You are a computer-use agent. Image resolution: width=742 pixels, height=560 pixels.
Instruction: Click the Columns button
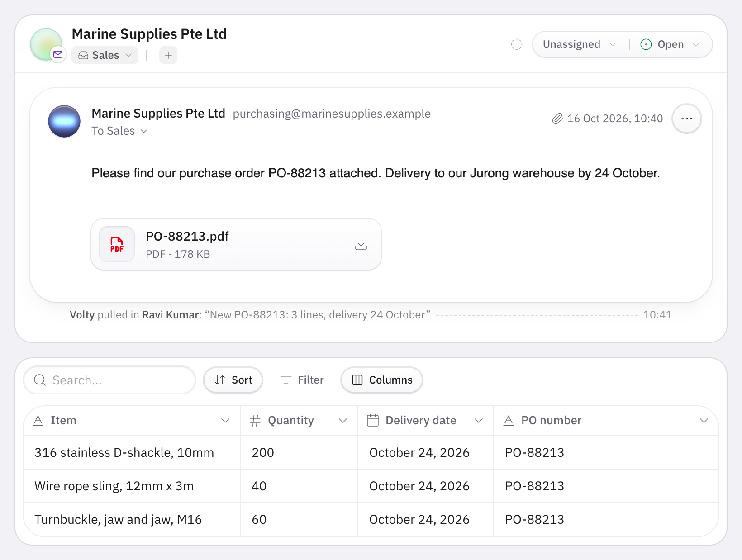click(x=382, y=380)
